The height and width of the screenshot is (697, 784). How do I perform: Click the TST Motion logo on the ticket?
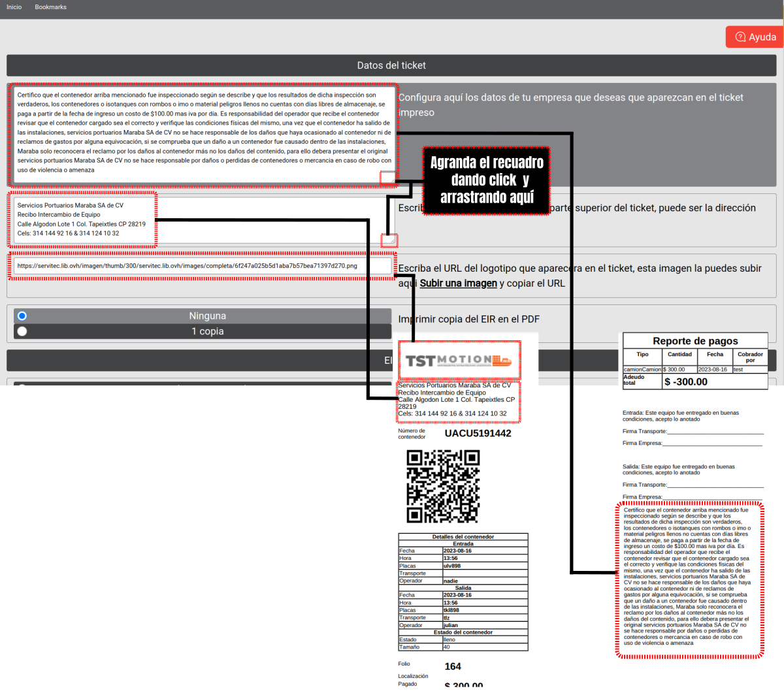459,361
